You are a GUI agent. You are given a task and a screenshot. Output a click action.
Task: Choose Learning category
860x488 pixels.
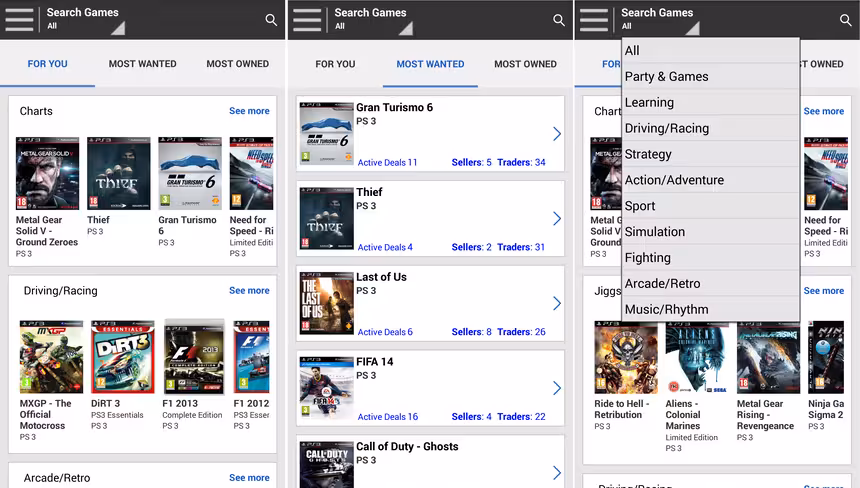(710, 103)
